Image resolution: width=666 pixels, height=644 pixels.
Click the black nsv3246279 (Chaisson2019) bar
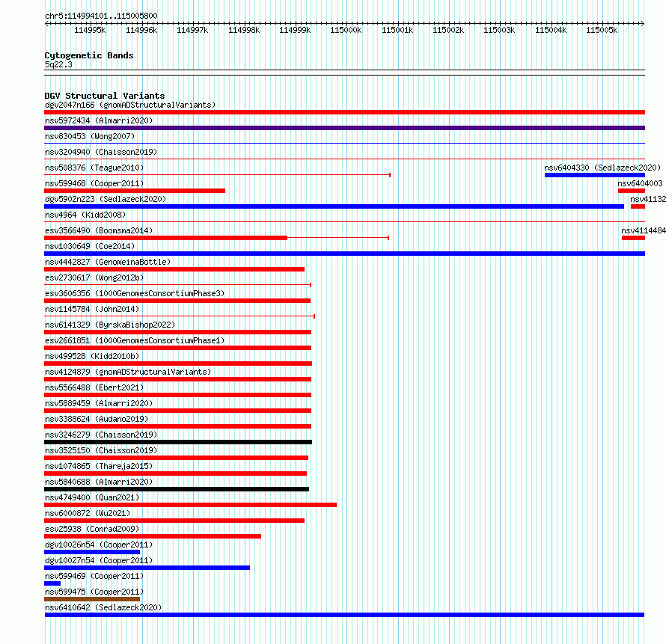click(178, 442)
